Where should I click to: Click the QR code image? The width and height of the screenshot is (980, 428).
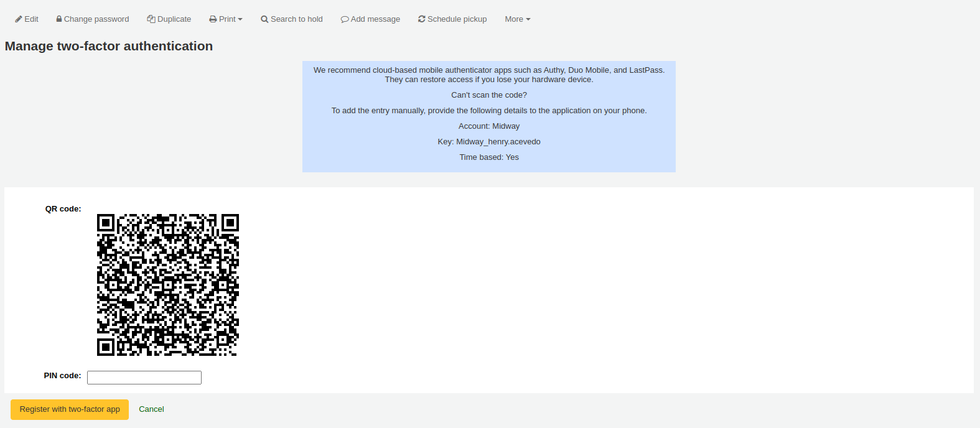click(x=168, y=285)
